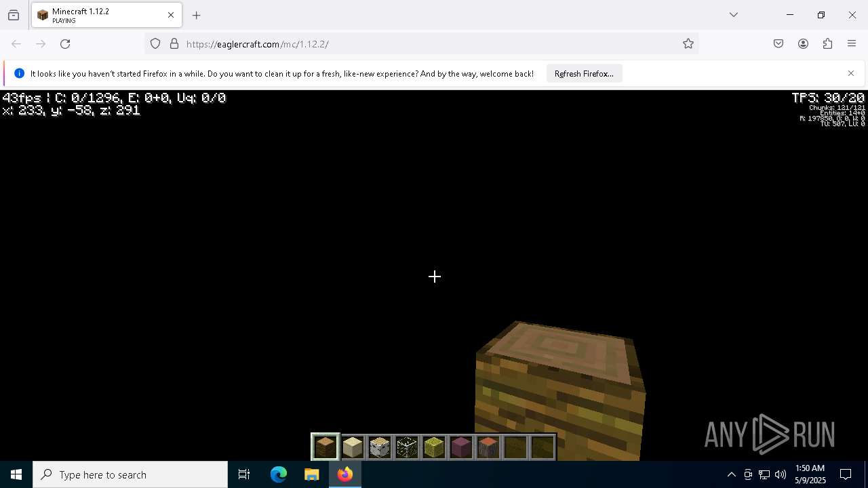Show hidden system tray icons
Screen dimensions: 868x488
(732, 474)
